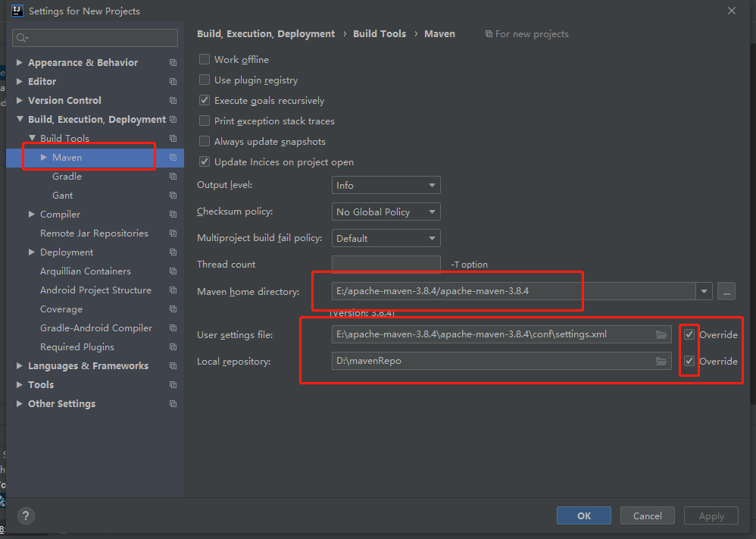756x539 pixels.
Task: Open Required Plugins settings page
Action: 77,347
